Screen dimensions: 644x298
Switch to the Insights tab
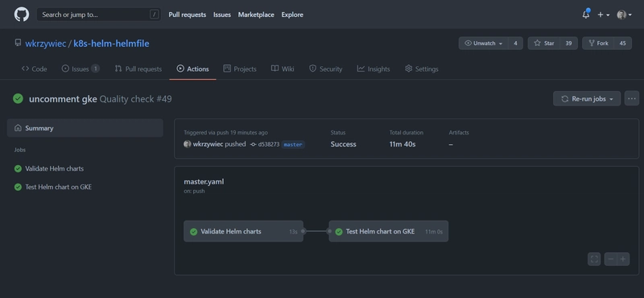pos(374,69)
